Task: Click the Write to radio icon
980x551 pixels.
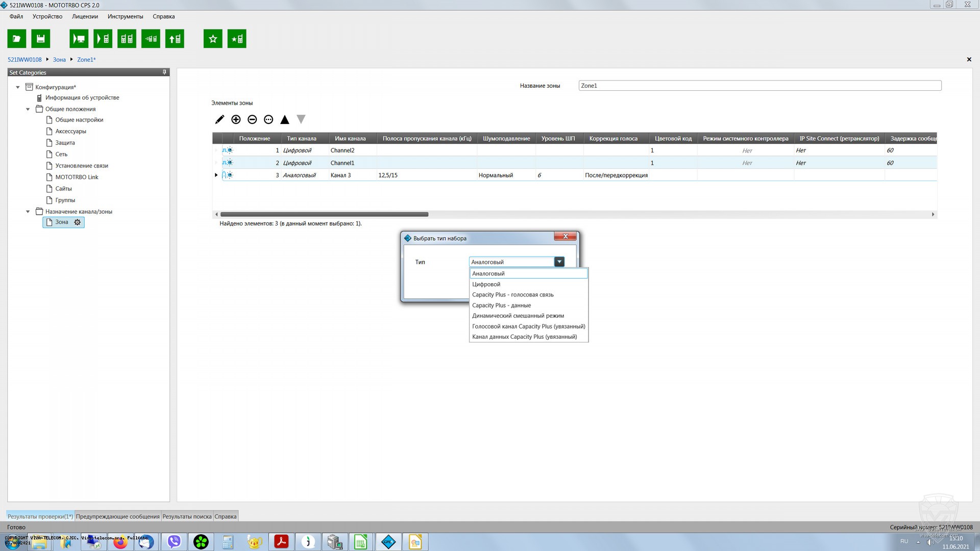Action: point(103,39)
